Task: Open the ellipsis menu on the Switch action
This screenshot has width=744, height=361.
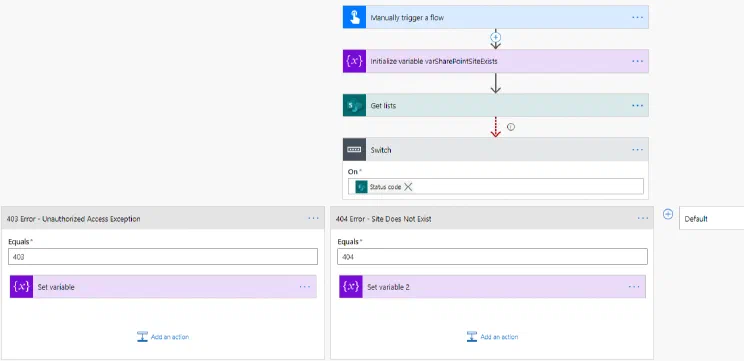Action: tap(638, 149)
